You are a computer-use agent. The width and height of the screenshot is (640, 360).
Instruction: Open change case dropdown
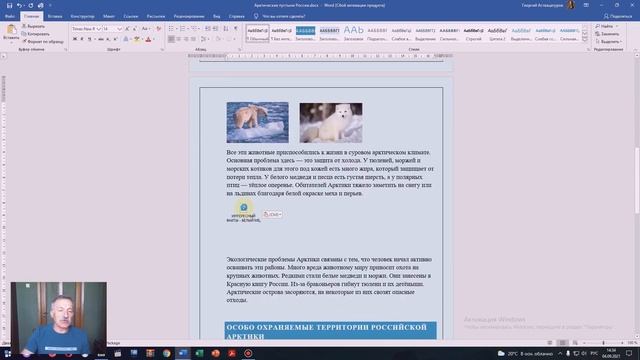coord(145,29)
